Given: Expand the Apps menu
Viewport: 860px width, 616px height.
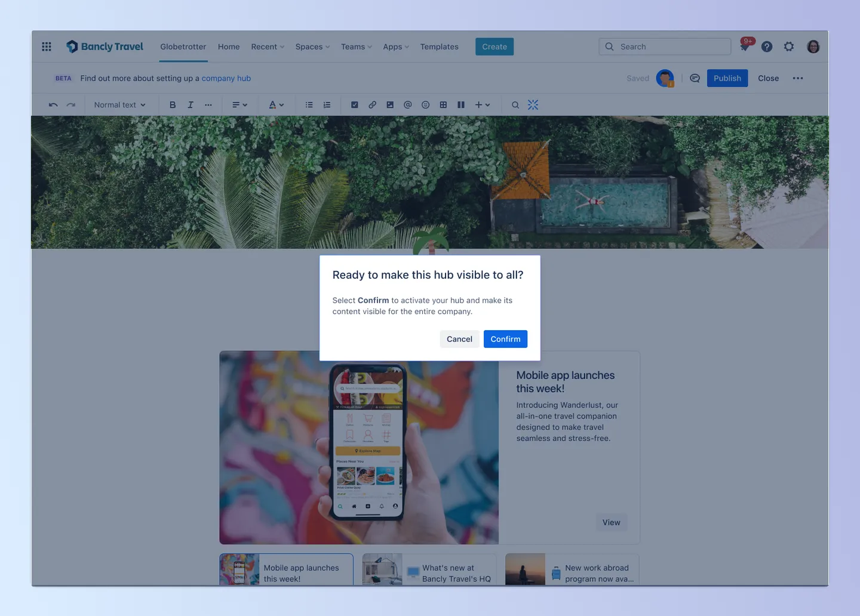Looking at the screenshot, I should 396,47.
